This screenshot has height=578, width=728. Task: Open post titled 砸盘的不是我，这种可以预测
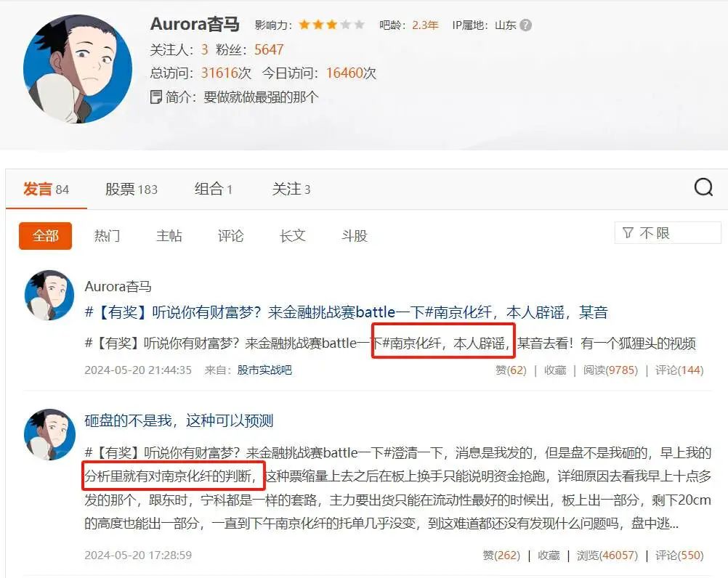coord(179,420)
